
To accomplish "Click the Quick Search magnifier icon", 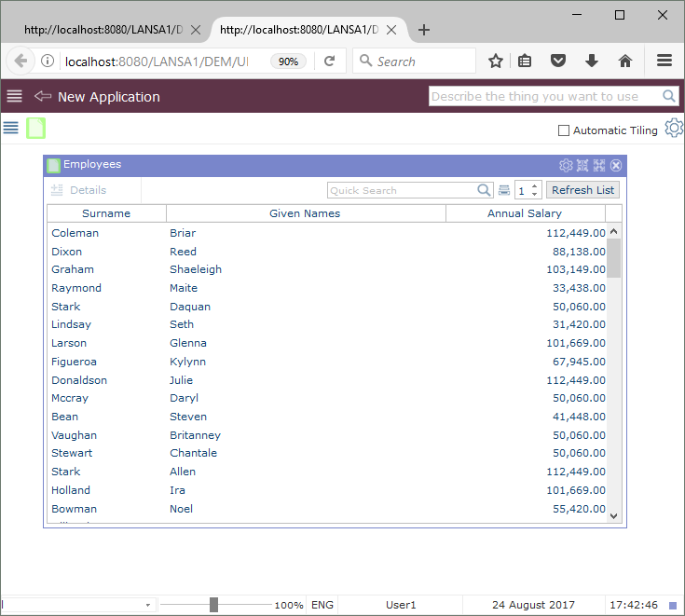I will click(x=484, y=190).
